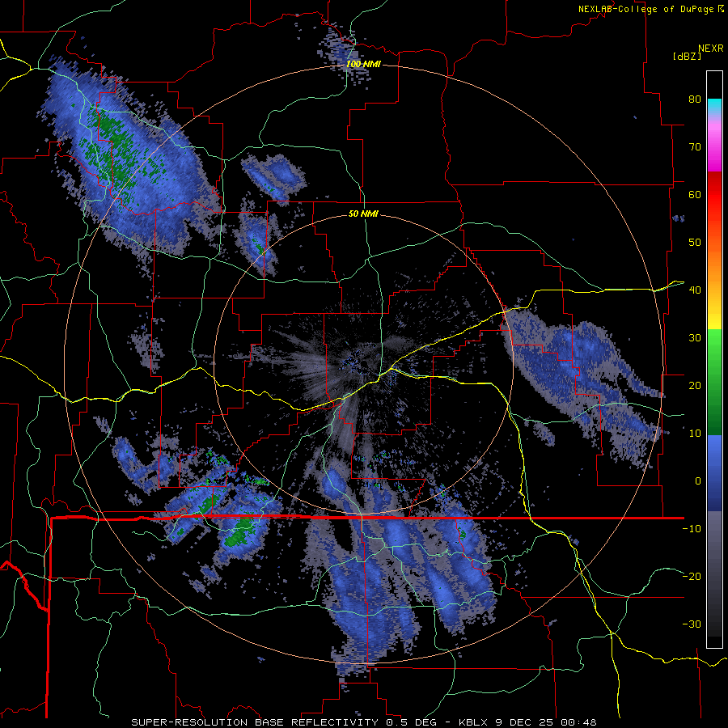The image size is (728, 728).
Task: Click the 20 dBZ scale value
Action: [695, 385]
